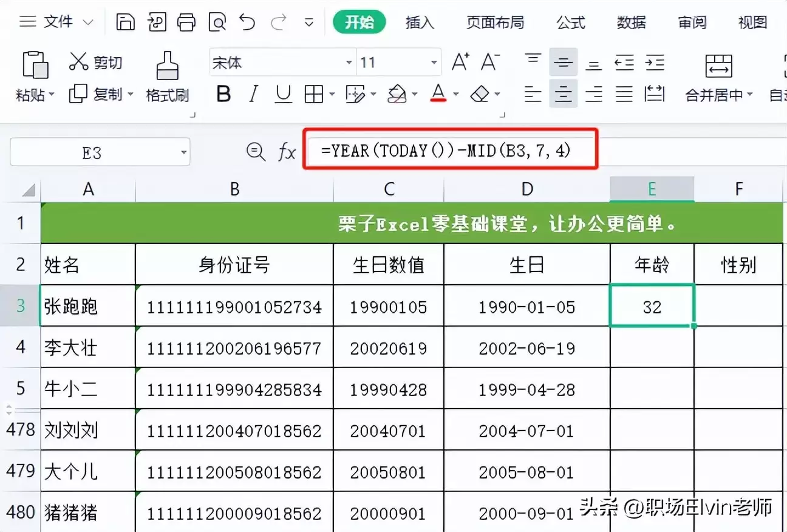
Task: Enable middle vertical alignment
Action: click(563, 61)
